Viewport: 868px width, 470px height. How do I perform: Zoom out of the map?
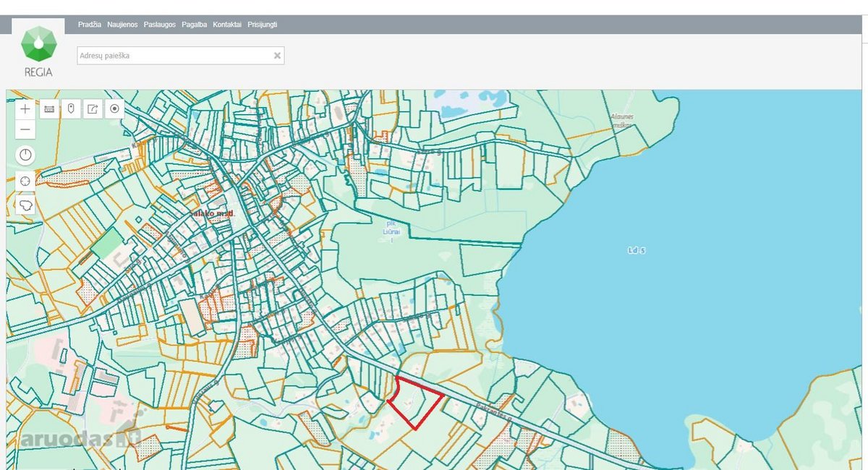(x=26, y=129)
